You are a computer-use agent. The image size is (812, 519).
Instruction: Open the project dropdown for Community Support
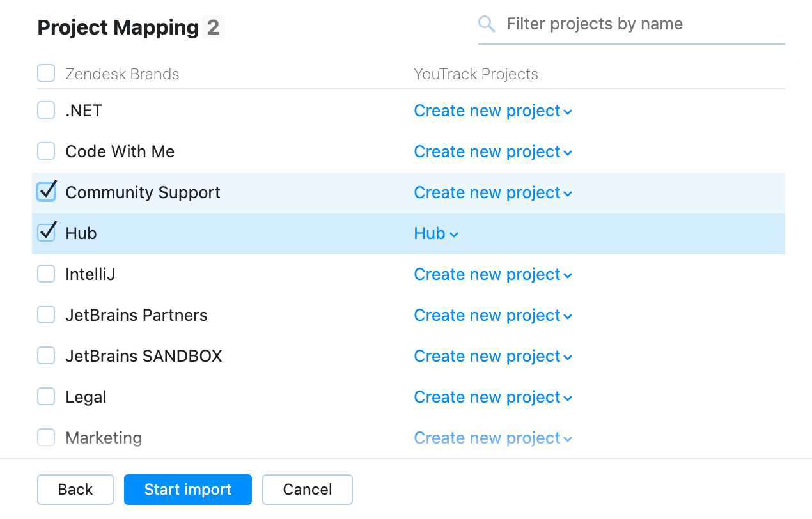coord(492,193)
